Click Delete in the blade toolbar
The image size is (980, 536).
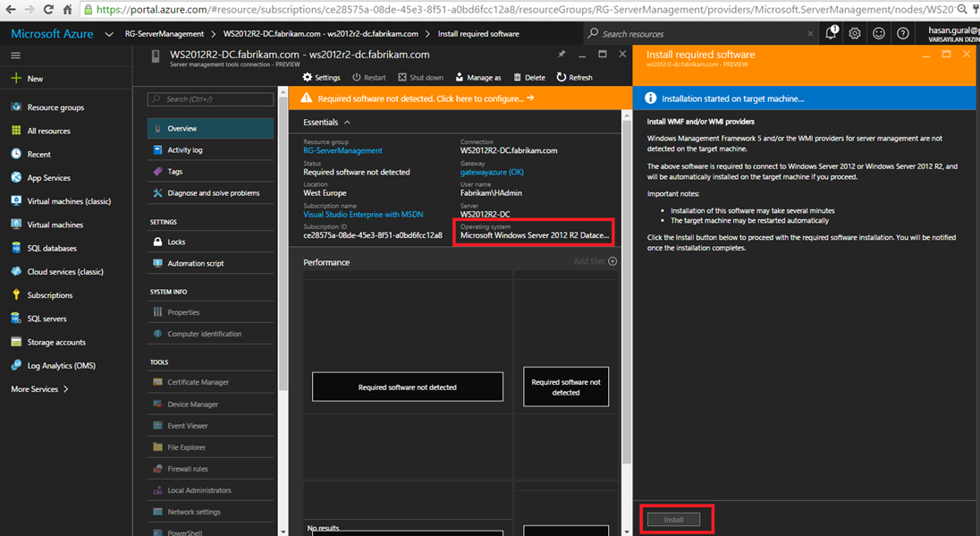point(529,78)
